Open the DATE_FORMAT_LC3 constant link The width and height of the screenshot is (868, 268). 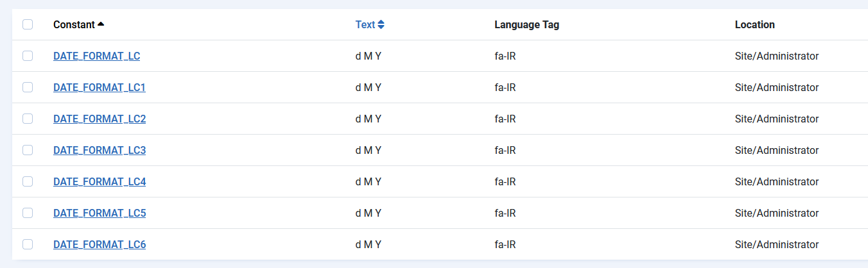pos(100,150)
